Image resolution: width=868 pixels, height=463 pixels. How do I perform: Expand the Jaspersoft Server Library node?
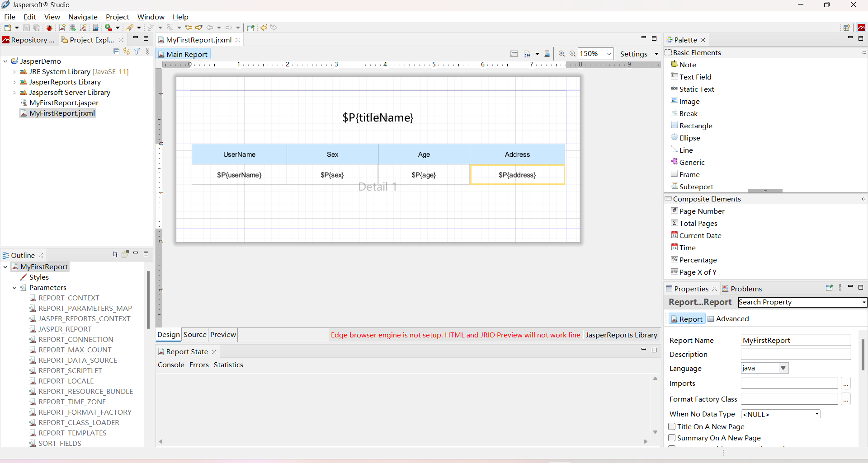click(14, 92)
